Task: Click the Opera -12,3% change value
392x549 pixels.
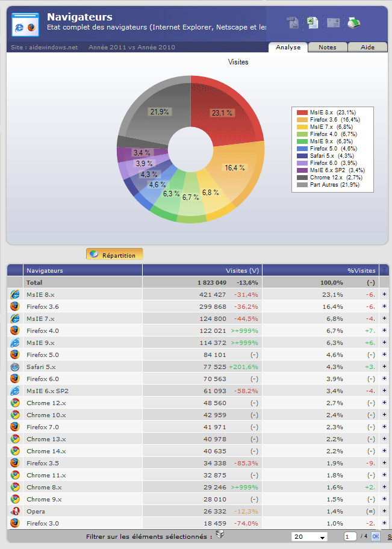Action: [246, 511]
